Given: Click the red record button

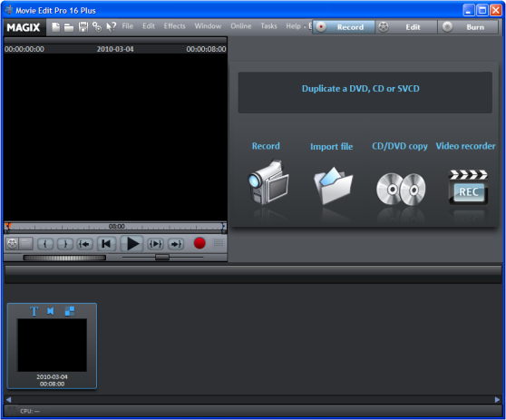Looking at the screenshot, I should (x=199, y=243).
